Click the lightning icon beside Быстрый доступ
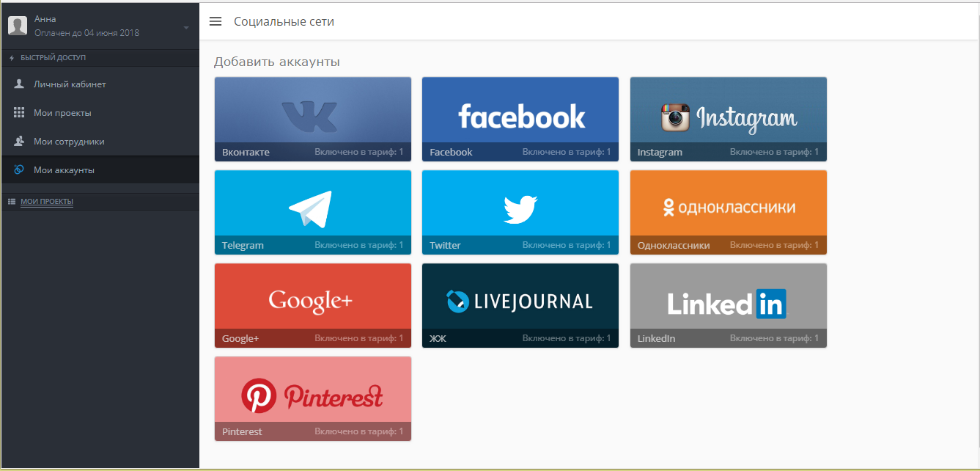 pos(12,58)
